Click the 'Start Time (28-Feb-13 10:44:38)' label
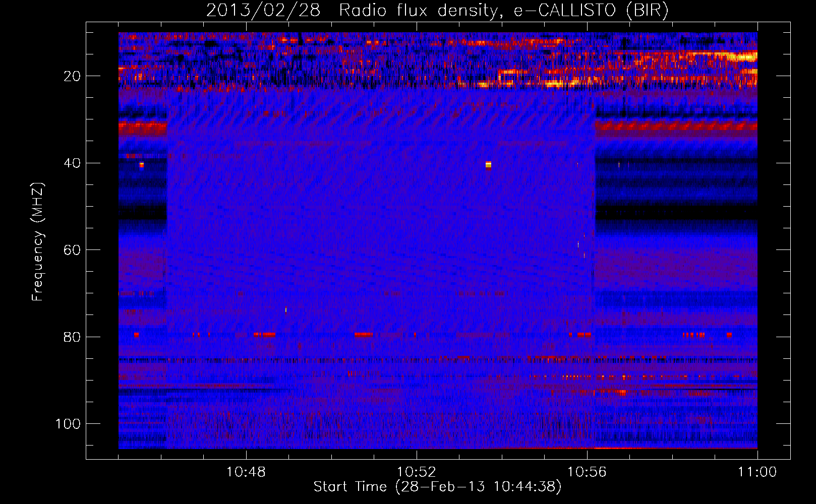The image size is (816, 504). click(437, 487)
